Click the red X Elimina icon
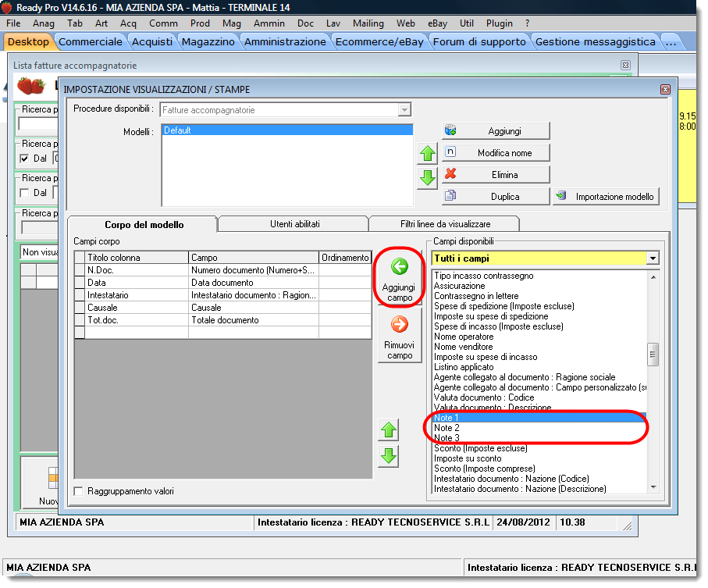Screen dimensions: 708x588 (450, 174)
